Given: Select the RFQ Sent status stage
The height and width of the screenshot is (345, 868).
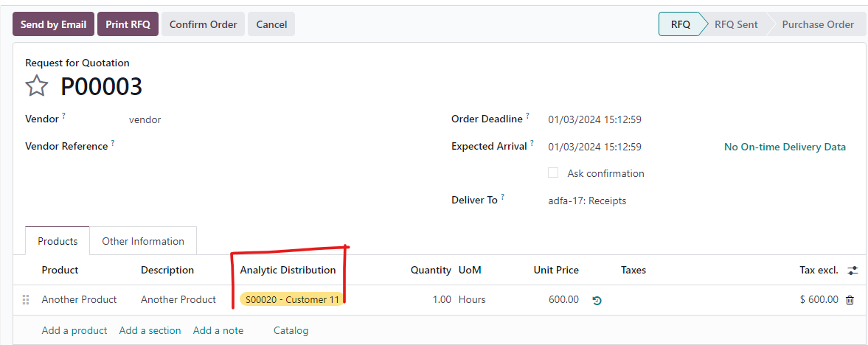Looking at the screenshot, I should coord(736,24).
